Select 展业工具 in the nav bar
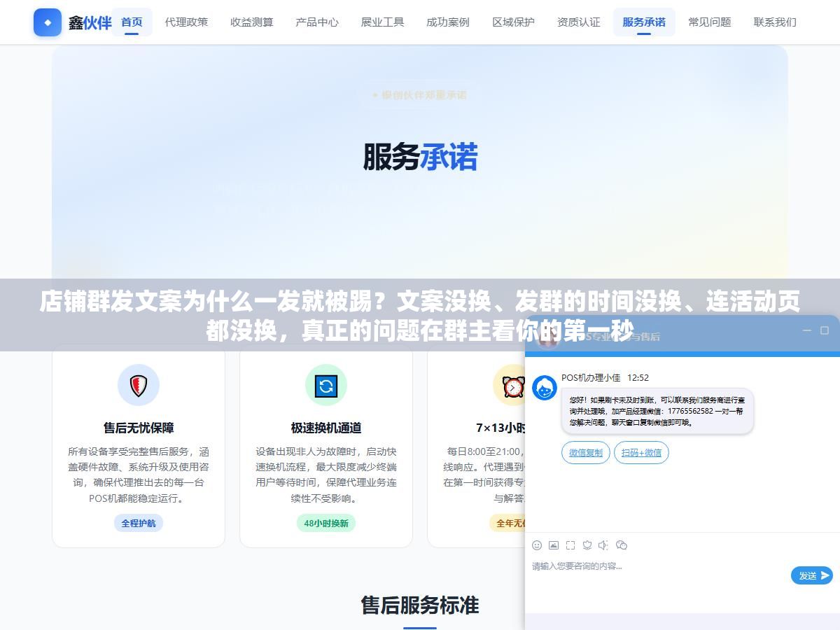840x630 pixels. (382, 22)
